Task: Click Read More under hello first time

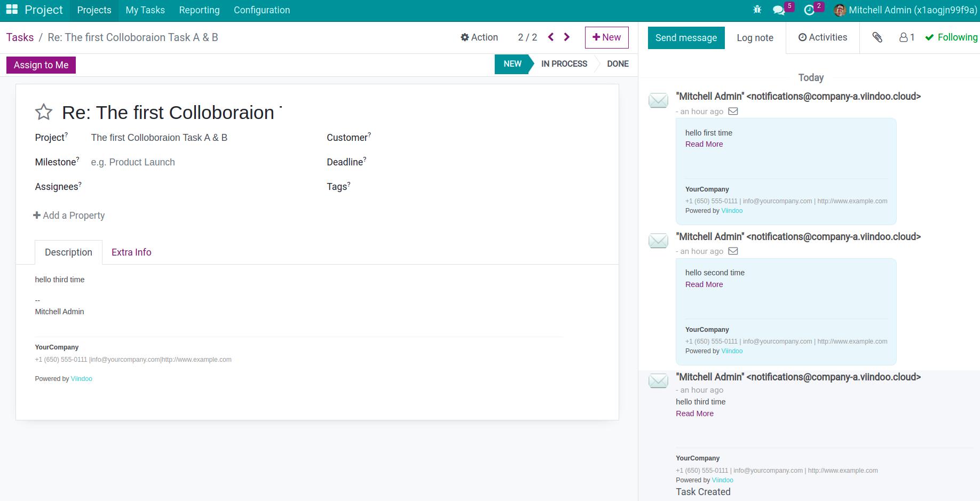Action: pos(704,144)
